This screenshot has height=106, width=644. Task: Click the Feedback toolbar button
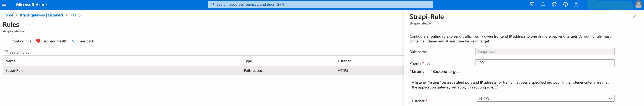click(83, 41)
